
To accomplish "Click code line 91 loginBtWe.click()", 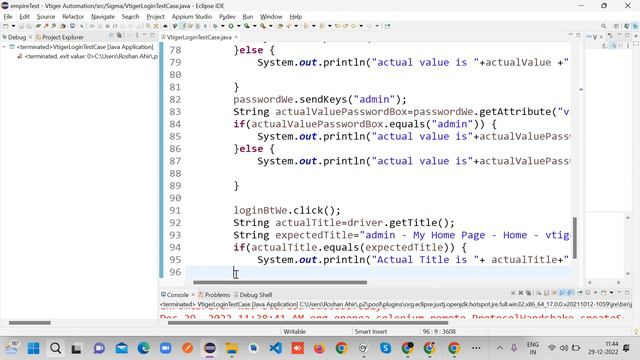I will coord(287,211).
